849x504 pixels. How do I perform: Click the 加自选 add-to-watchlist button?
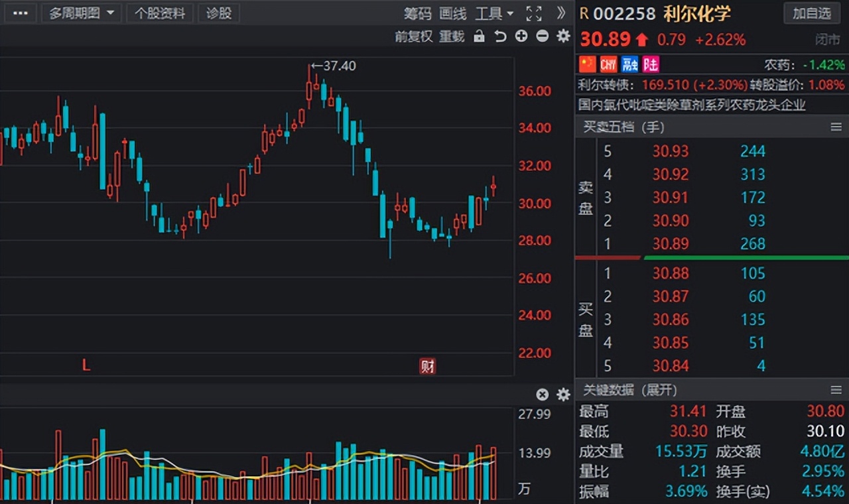811,13
